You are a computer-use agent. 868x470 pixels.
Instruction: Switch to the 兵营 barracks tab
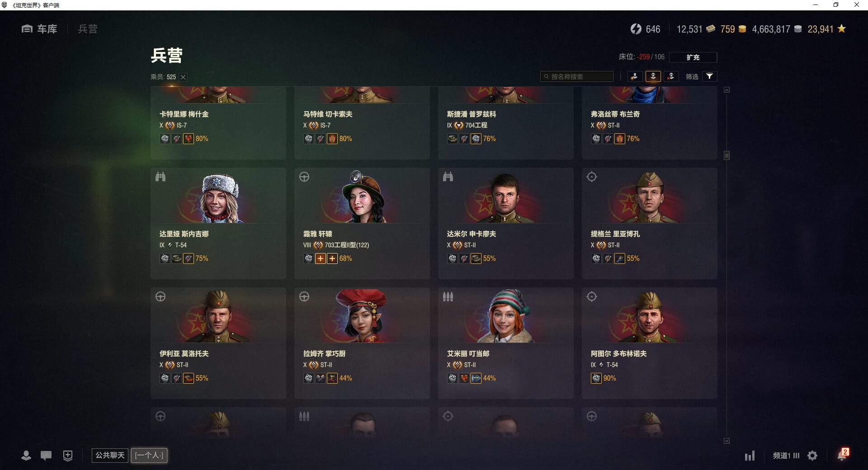[x=87, y=29]
